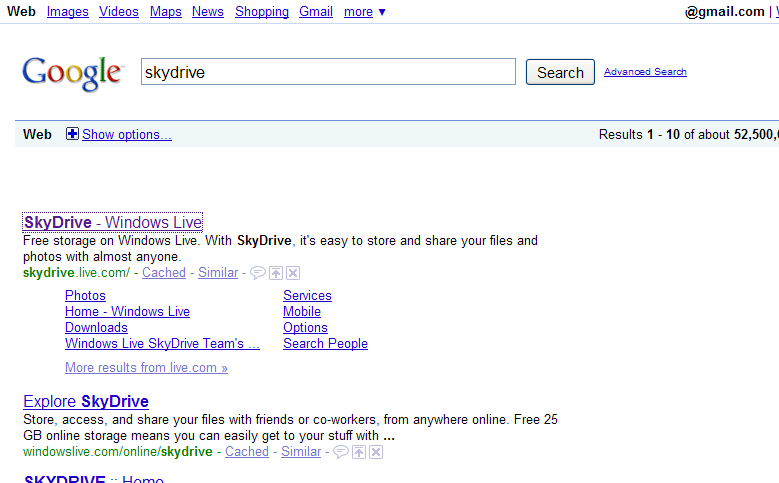Open the Downloads sitelink
Image resolution: width=779 pixels, height=483 pixels.
(96, 327)
